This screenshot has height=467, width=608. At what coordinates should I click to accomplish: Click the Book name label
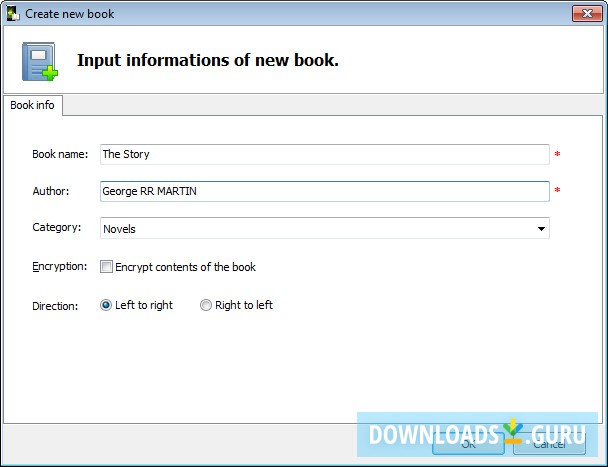point(60,154)
